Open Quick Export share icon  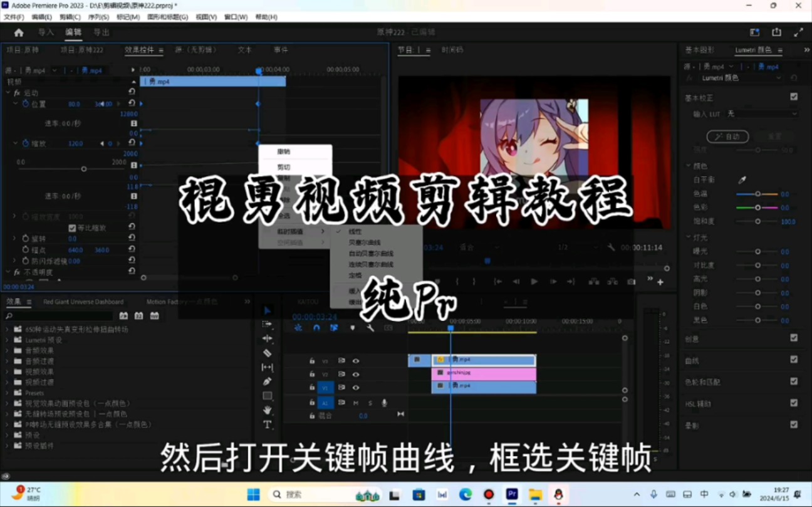coord(777,33)
